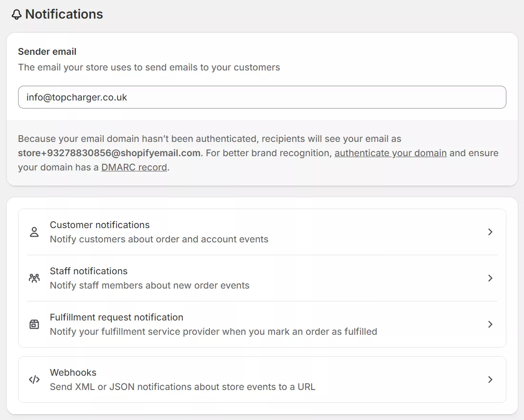The image size is (524, 420).
Task: Click the Notifications bell icon
Action: click(17, 15)
